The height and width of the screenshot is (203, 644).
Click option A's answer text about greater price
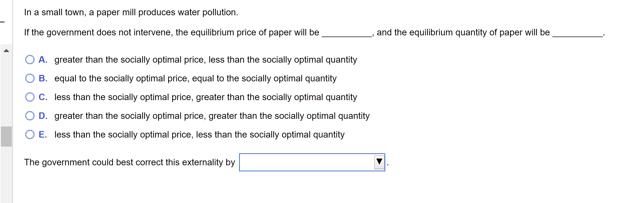(205, 59)
